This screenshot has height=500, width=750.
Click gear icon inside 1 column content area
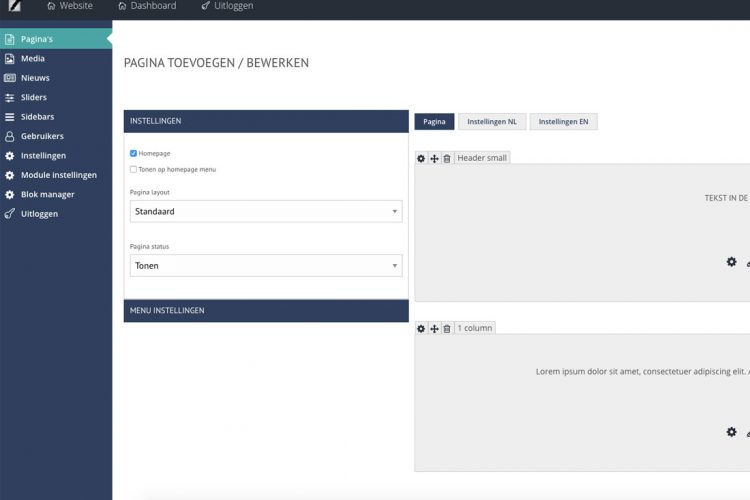point(731,432)
